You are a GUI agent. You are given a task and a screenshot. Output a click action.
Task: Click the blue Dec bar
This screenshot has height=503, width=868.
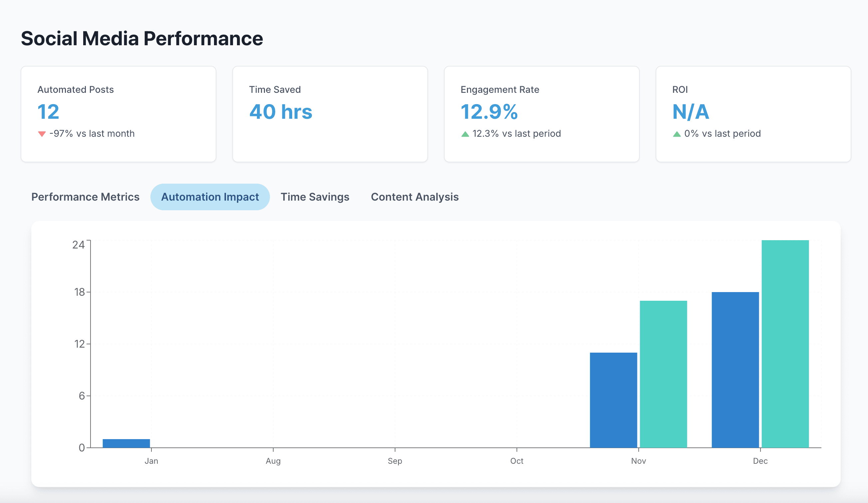coord(736,370)
